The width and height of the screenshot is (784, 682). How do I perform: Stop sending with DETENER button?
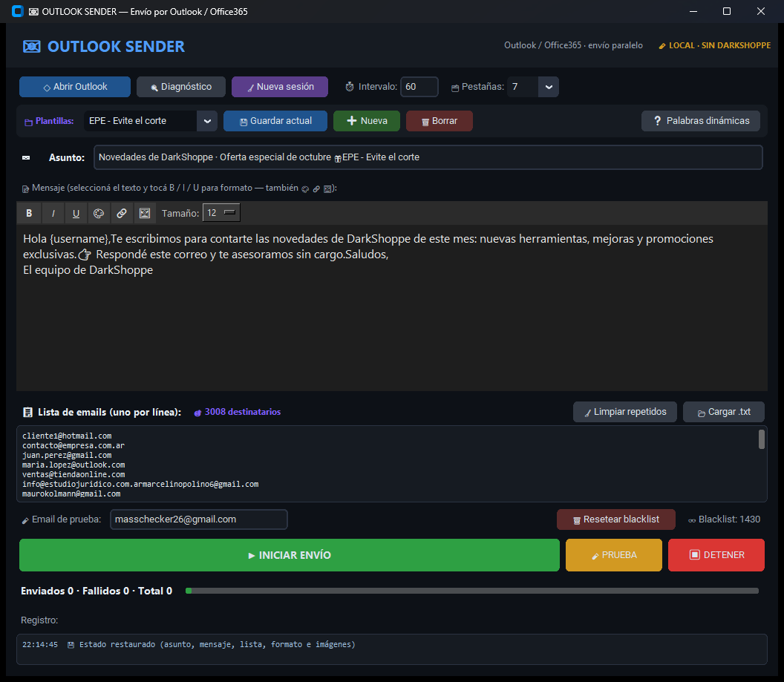[716, 555]
